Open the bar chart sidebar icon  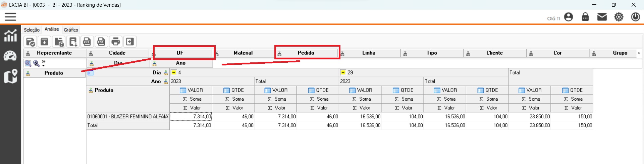click(10, 36)
